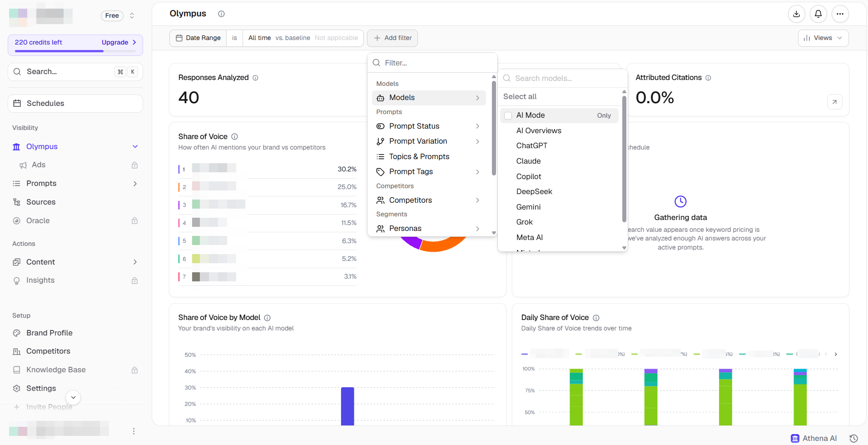The image size is (868, 445).
Task: Click the Competitors building icon in sidebar
Action: (x=17, y=351)
